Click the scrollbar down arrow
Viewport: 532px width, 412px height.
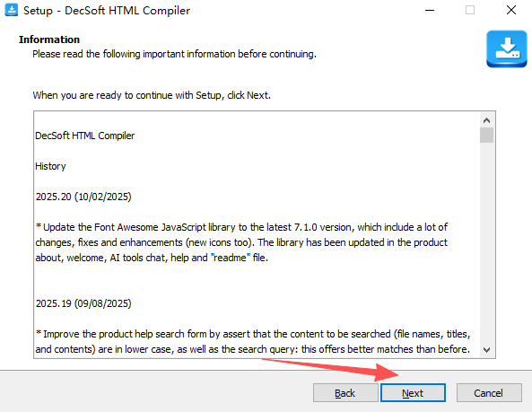(486, 349)
